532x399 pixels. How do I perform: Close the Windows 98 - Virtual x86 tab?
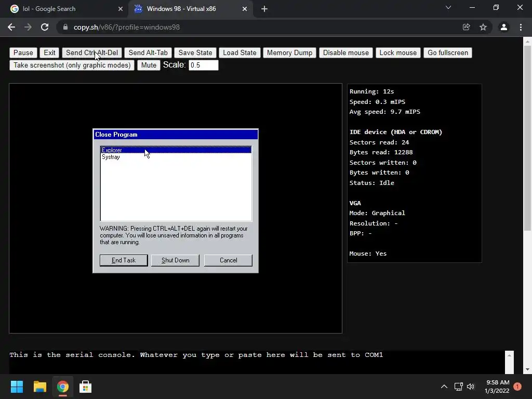(x=245, y=9)
